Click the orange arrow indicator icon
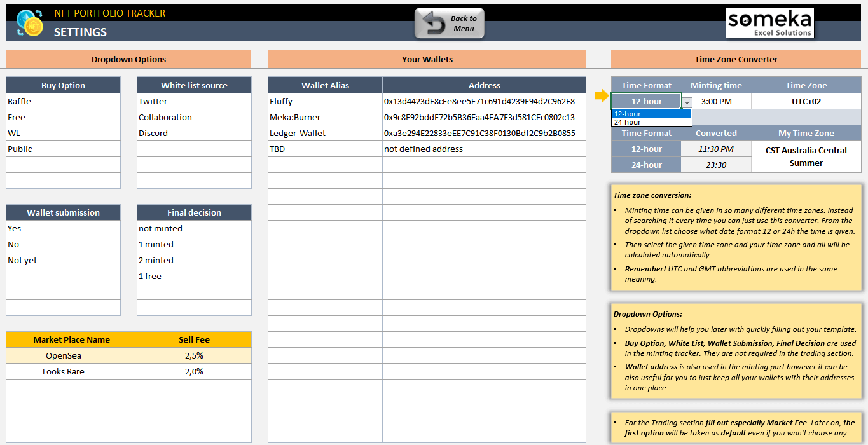This screenshot has width=868, height=445. [601, 96]
